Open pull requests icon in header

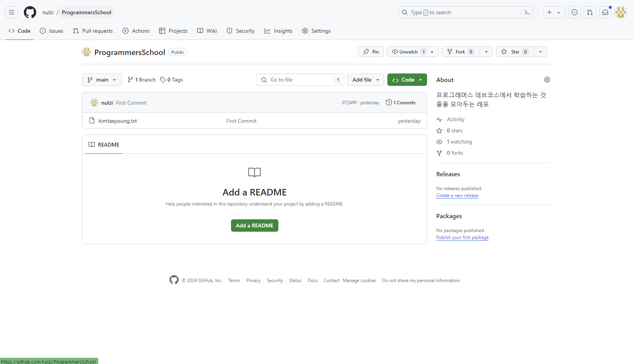coord(590,12)
